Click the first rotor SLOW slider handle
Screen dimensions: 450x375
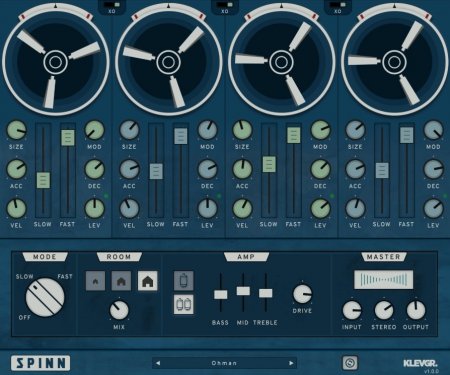(43, 180)
